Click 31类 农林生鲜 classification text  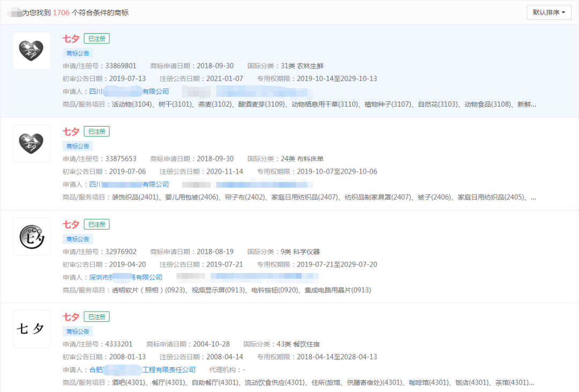[x=302, y=66]
